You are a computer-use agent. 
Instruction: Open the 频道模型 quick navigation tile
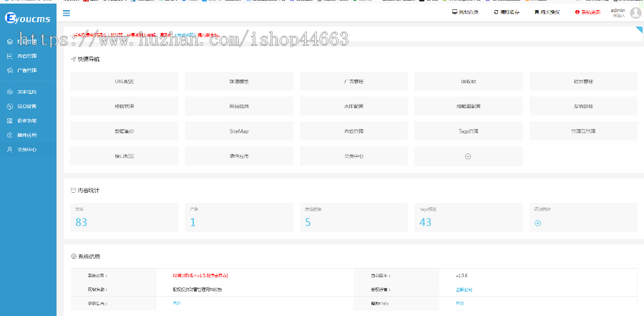[239, 81]
